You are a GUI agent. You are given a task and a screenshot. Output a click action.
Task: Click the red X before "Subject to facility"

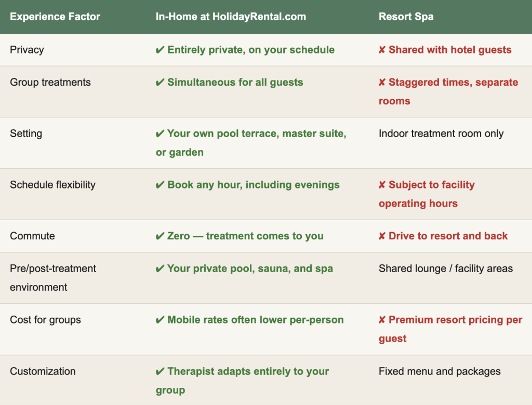[x=382, y=185]
